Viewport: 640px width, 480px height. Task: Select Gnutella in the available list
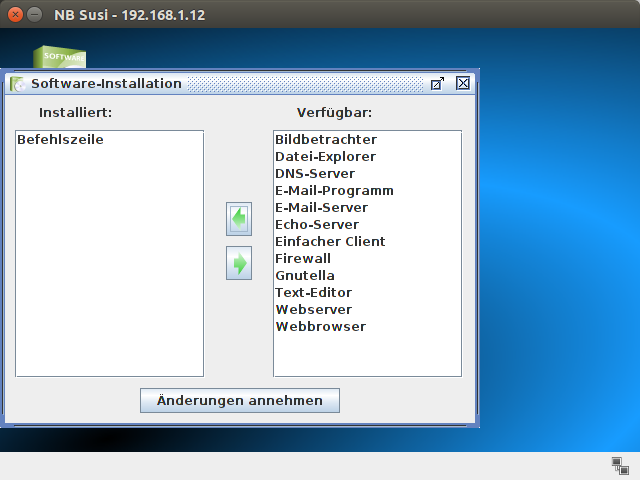[305, 276]
